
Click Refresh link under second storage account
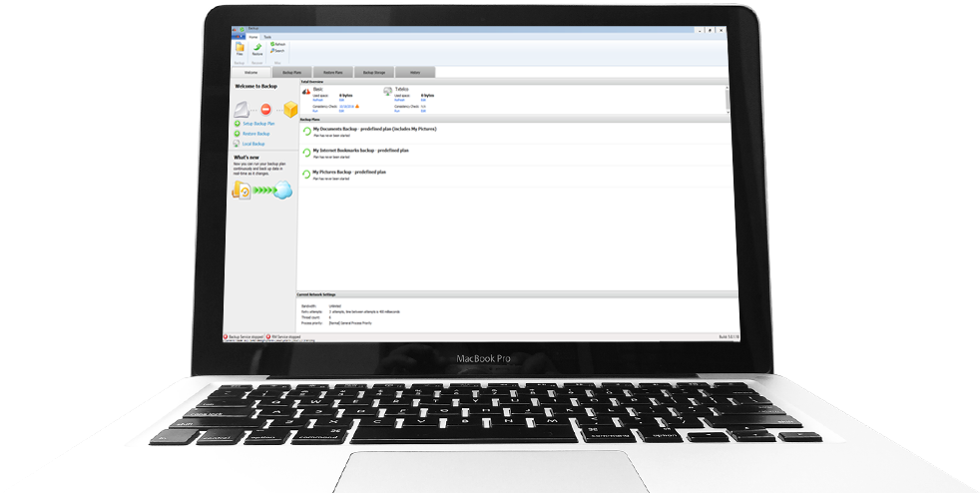(x=399, y=100)
